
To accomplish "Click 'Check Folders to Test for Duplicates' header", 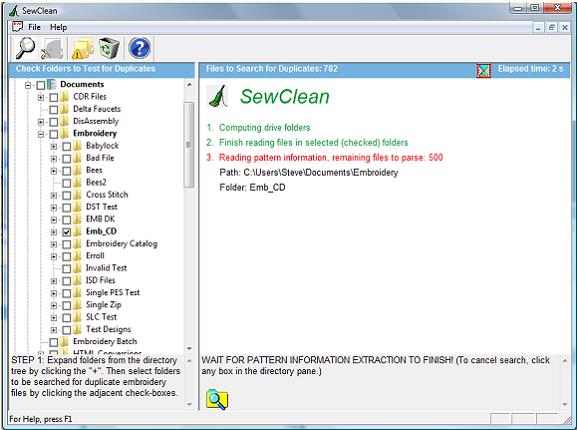I will [x=85, y=69].
